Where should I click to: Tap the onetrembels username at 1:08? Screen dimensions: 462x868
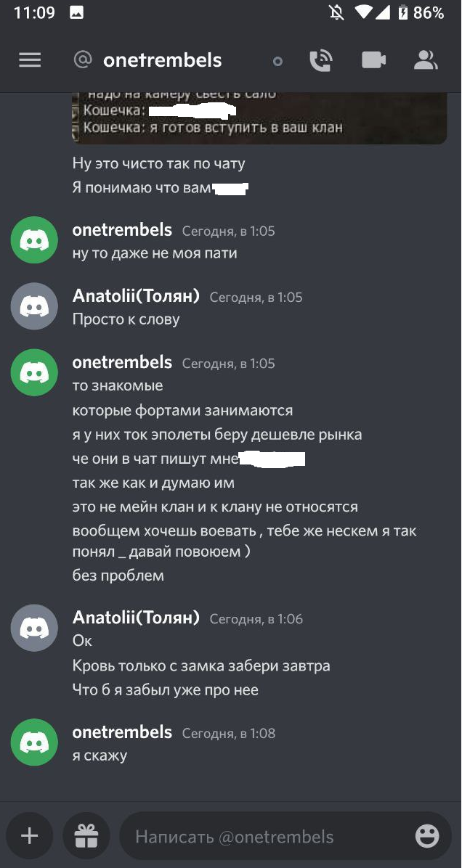[x=122, y=732]
